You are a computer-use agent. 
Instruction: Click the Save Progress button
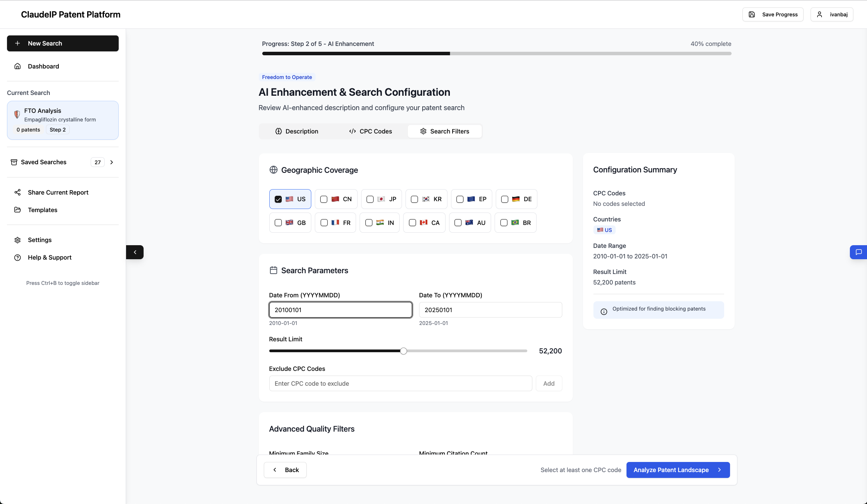click(772, 14)
